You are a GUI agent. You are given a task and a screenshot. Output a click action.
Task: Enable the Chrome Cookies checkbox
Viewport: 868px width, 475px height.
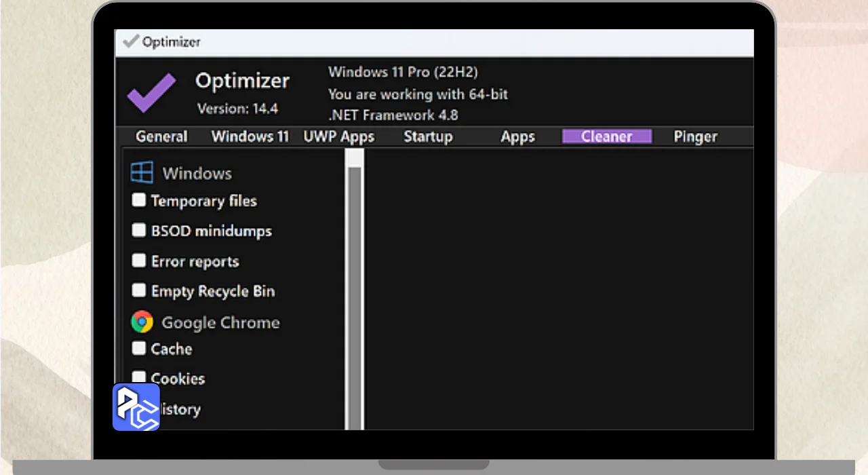click(139, 377)
